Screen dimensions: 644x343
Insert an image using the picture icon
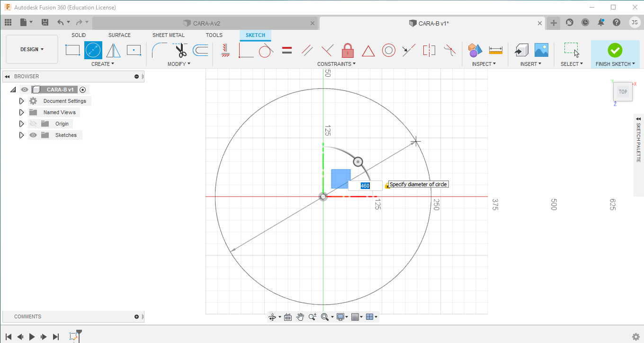click(x=541, y=50)
